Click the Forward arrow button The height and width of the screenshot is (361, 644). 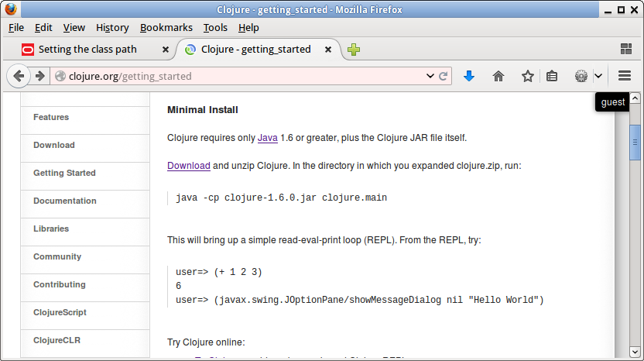(39, 76)
